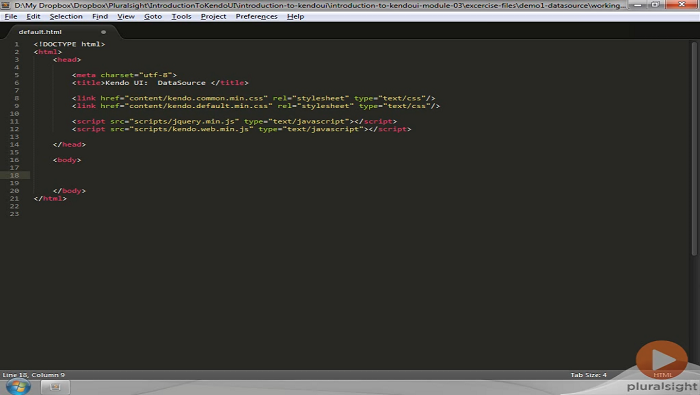Open the View menu
This screenshot has height=395, width=700.
coord(126,17)
